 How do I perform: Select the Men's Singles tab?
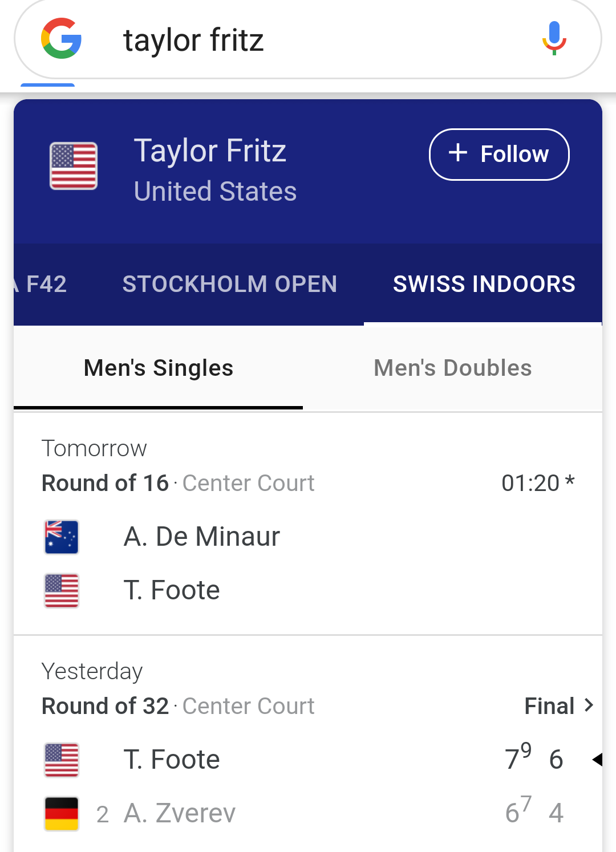click(x=159, y=368)
